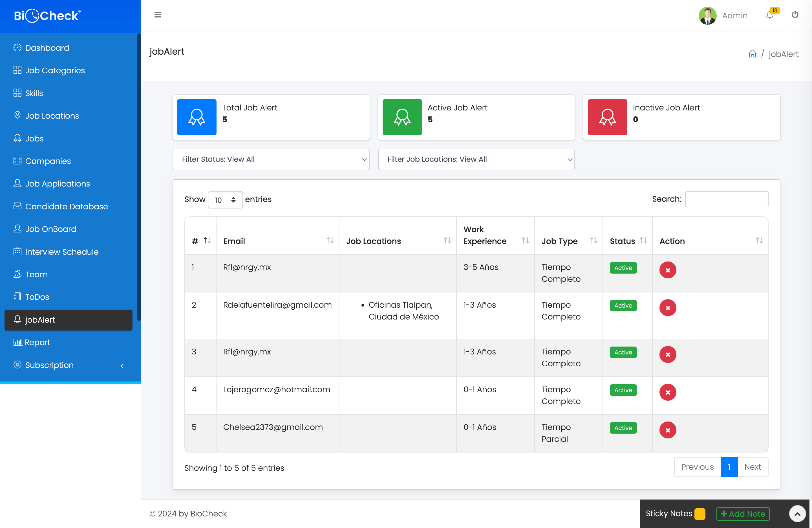Click the BioCheck logo

tap(47, 16)
